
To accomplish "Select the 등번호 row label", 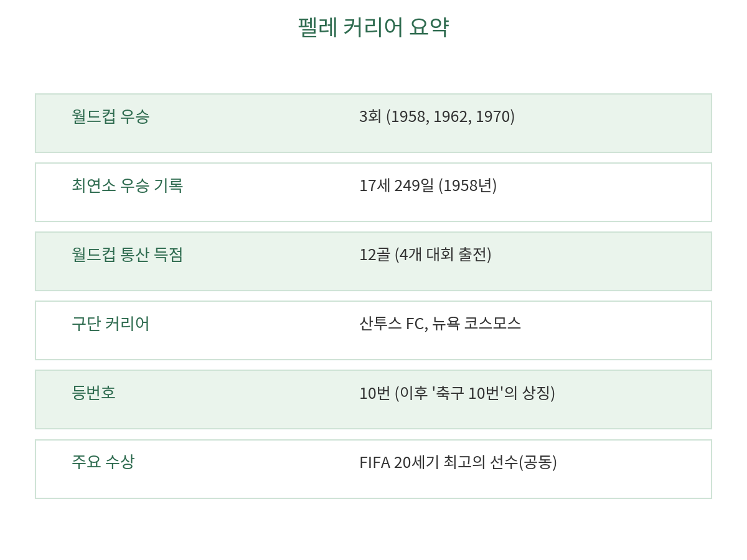I will coord(94,393).
